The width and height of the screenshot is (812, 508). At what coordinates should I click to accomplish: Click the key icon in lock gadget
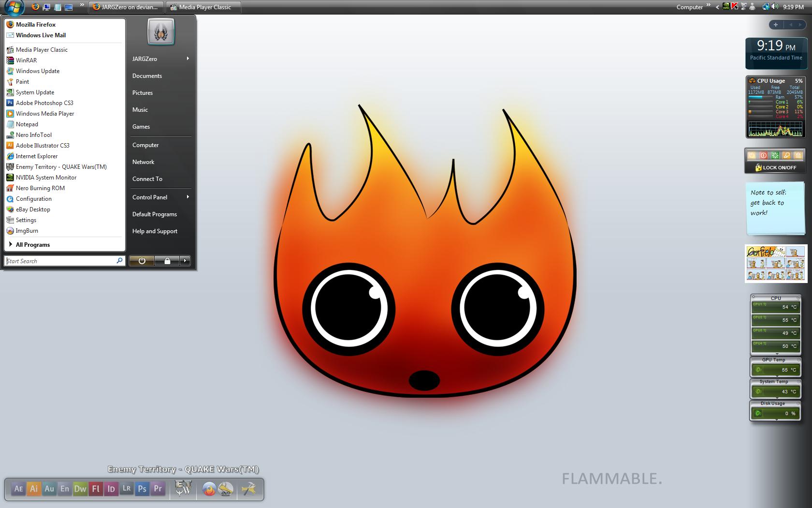click(x=786, y=155)
